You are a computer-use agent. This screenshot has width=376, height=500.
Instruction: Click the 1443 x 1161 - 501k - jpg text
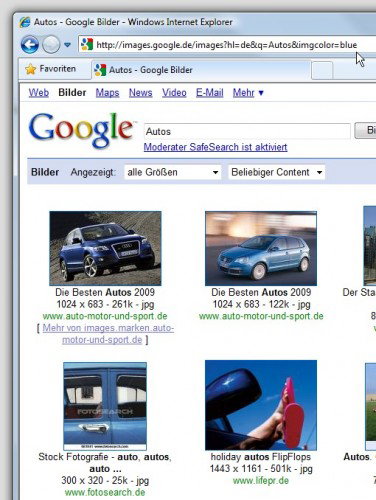[x=261, y=469]
